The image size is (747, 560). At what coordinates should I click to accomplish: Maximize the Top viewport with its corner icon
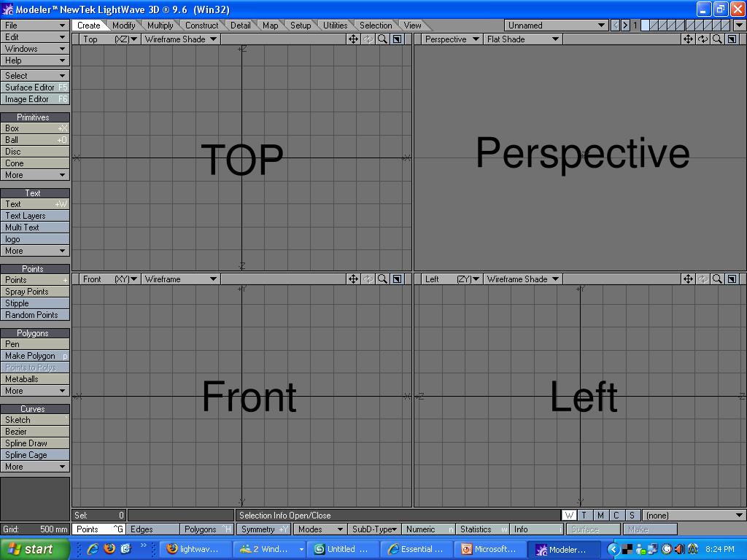[397, 39]
